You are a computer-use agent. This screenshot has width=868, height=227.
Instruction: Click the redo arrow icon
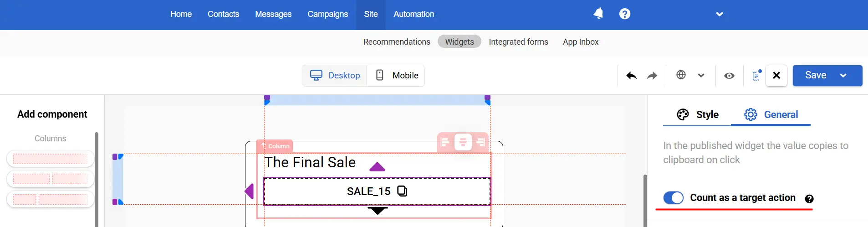point(652,76)
